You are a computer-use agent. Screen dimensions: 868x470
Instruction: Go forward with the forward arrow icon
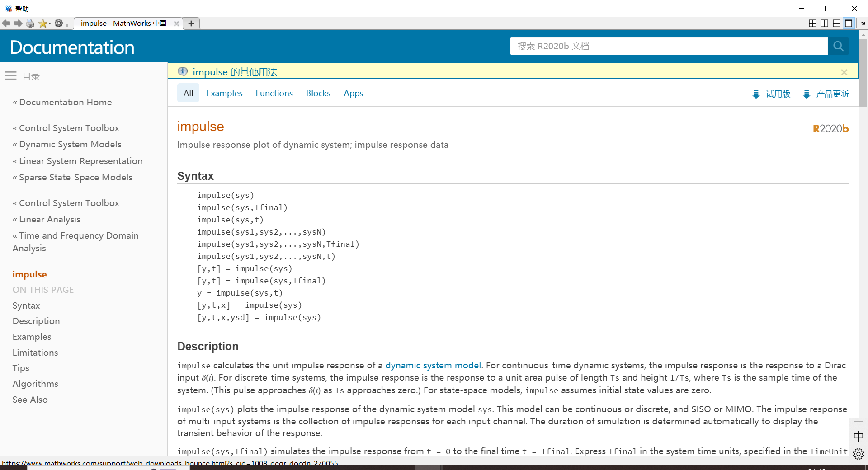point(18,23)
